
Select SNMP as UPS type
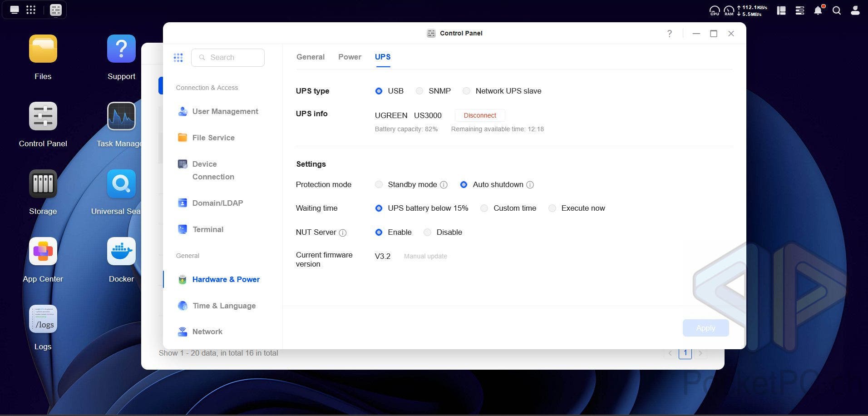coord(419,91)
